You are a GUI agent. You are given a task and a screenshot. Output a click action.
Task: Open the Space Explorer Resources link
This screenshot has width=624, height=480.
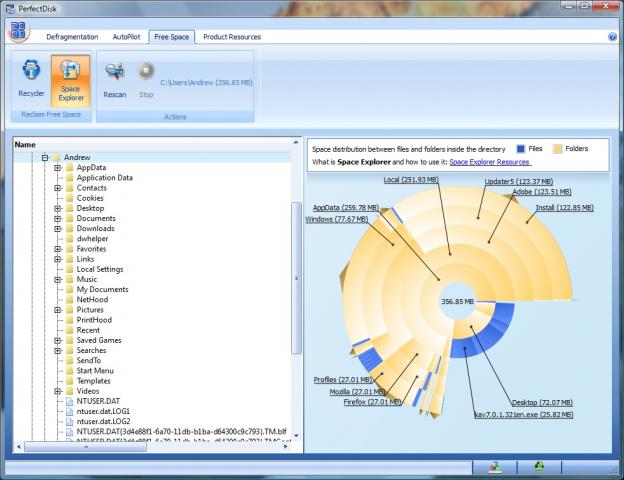(x=489, y=162)
